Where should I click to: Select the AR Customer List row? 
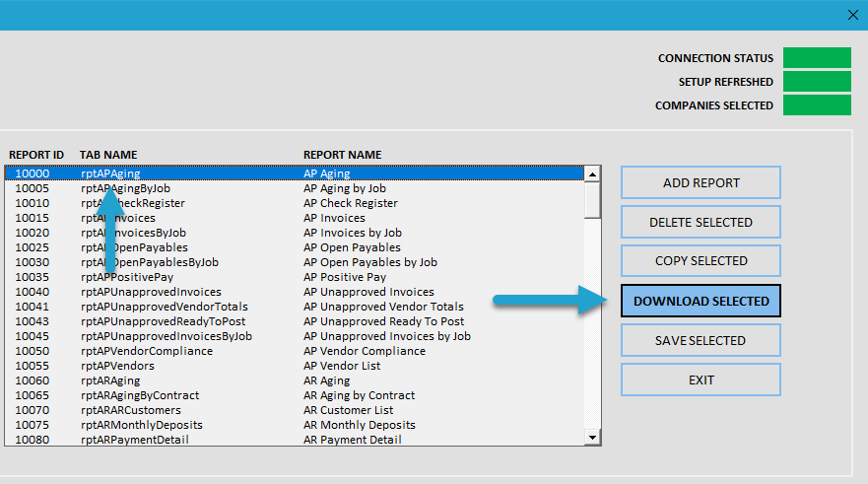tap(295, 410)
